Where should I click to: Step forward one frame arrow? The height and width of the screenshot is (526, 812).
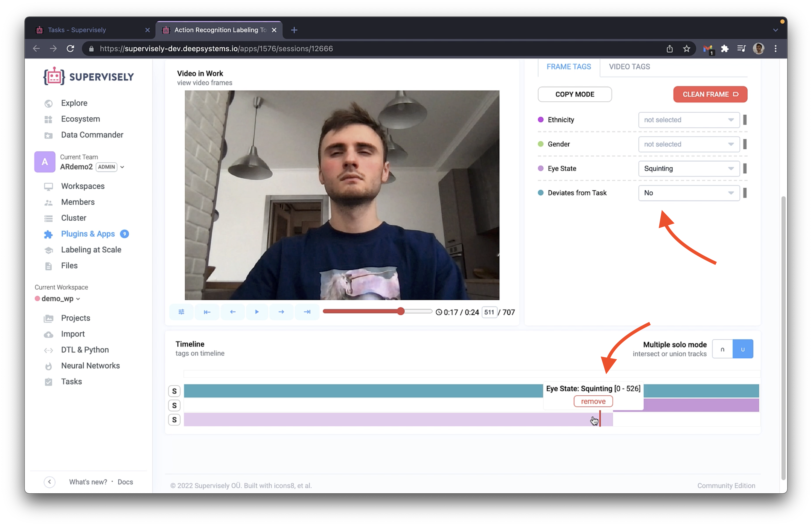coord(281,312)
